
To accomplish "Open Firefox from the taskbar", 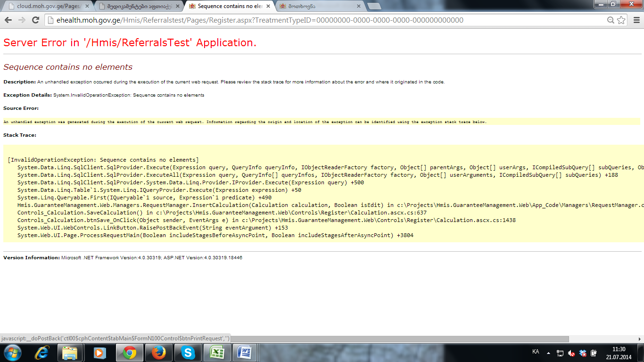I will click(159, 353).
